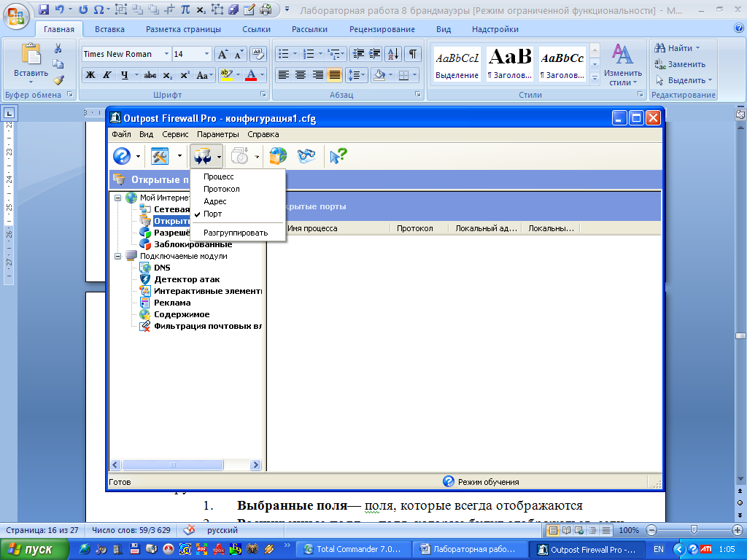The width and height of the screenshot is (747, 560).
Task: Open the Outpost Параметры menu
Action: (218, 134)
